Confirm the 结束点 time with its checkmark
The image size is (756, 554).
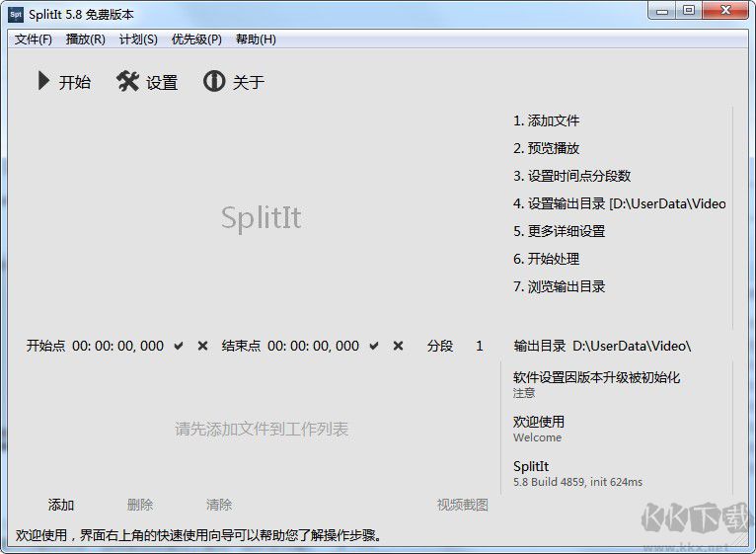click(x=374, y=346)
